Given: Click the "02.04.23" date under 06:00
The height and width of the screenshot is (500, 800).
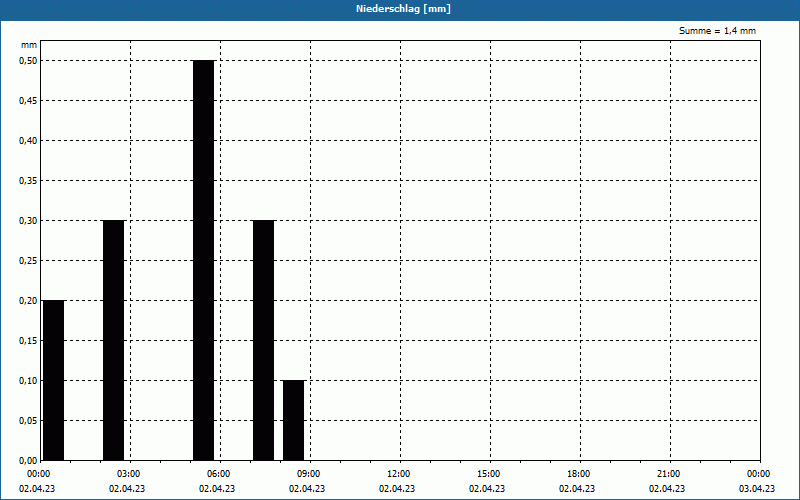Looking at the screenshot, I should (x=217, y=489).
